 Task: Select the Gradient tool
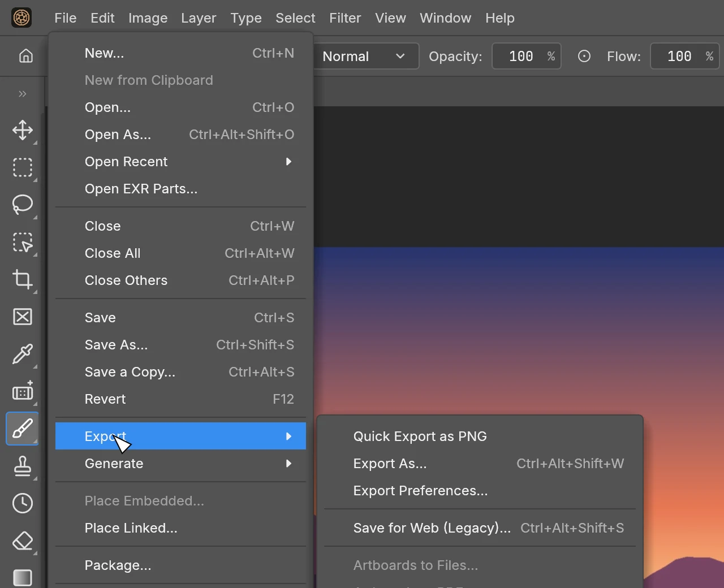(x=23, y=577)
